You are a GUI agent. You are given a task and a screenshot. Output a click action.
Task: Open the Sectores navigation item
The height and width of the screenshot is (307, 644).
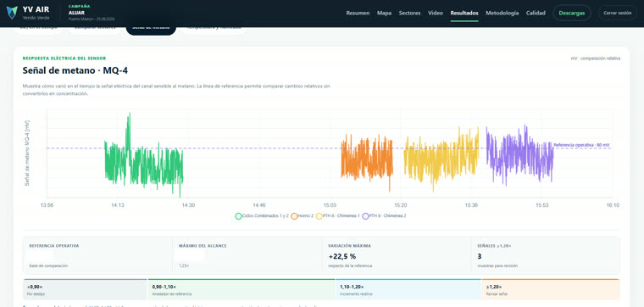(x=409, y=14)
